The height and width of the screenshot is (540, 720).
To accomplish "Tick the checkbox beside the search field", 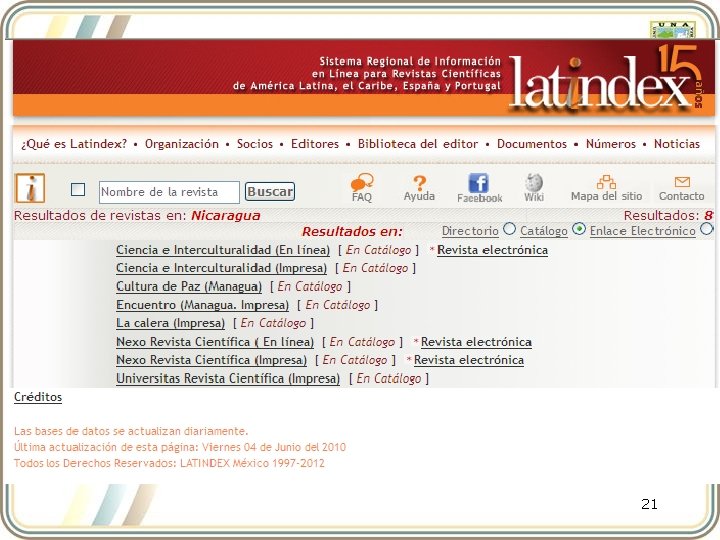I will (x=78, y=189).
